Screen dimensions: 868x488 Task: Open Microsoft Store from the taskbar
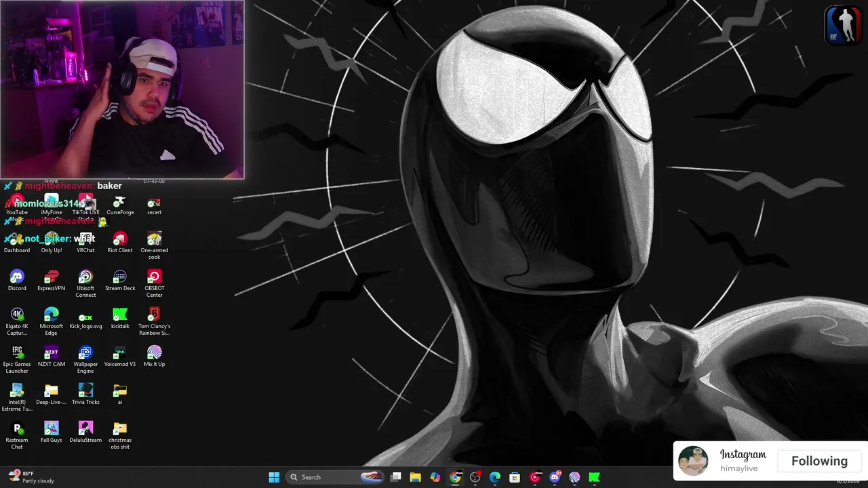(x=515, y=477)
